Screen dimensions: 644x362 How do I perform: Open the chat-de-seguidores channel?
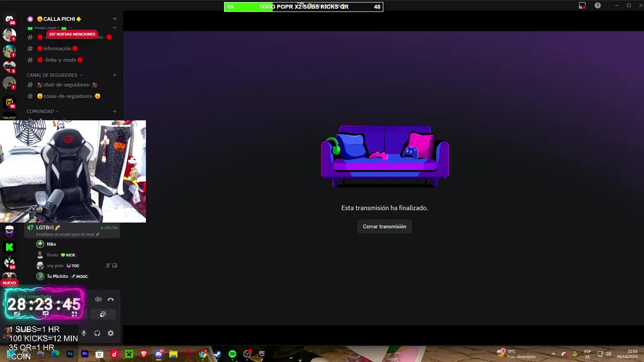point(71,85)
